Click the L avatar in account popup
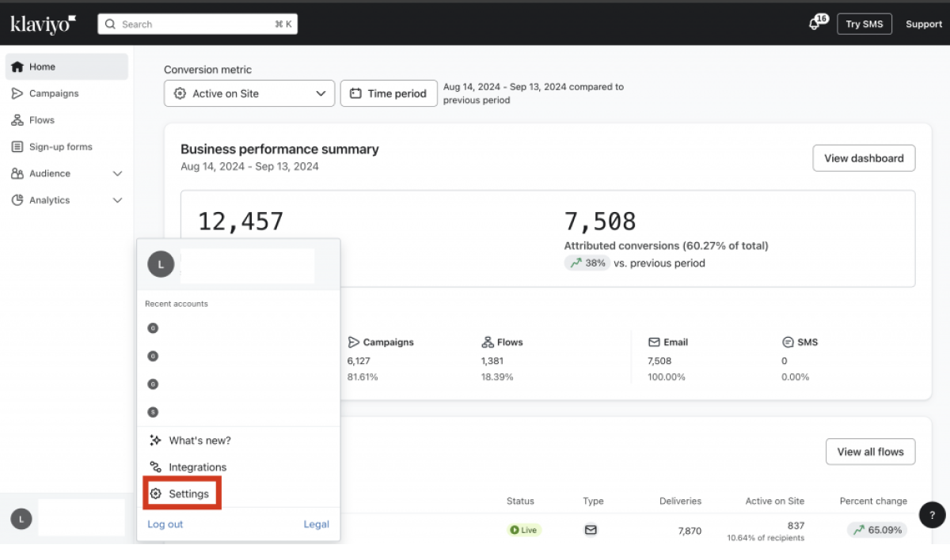The image size is (950, 560). 161,265
